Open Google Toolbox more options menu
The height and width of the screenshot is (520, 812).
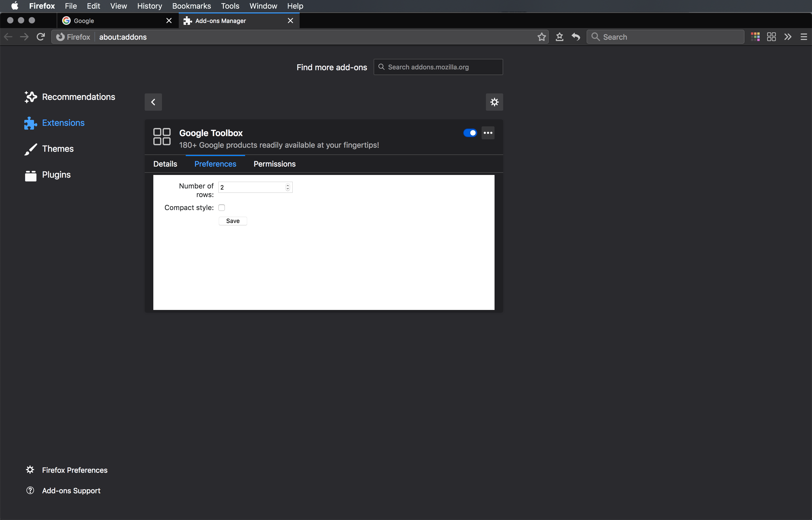488,133
